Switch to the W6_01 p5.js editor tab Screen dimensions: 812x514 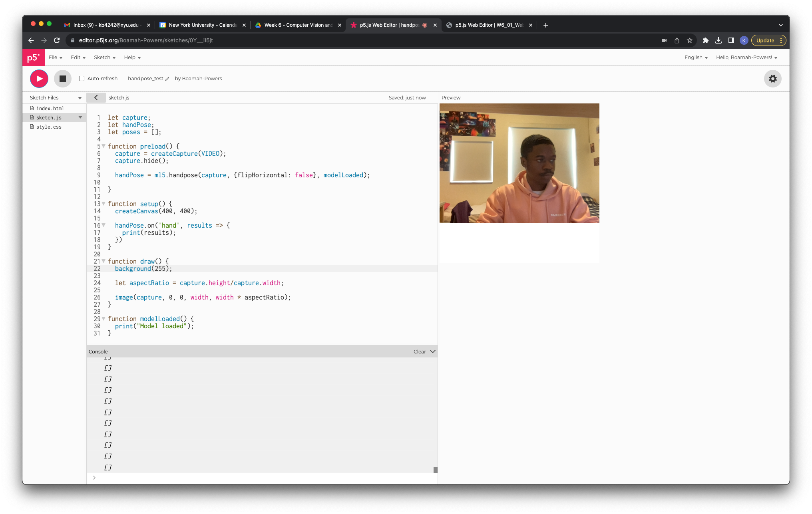coord(489,25)
